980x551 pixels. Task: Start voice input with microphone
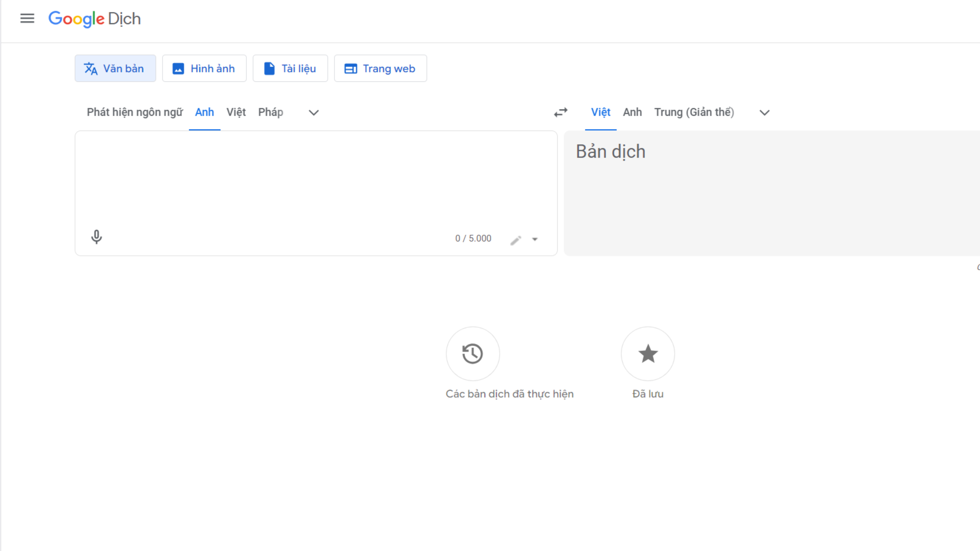click(97, 237)
